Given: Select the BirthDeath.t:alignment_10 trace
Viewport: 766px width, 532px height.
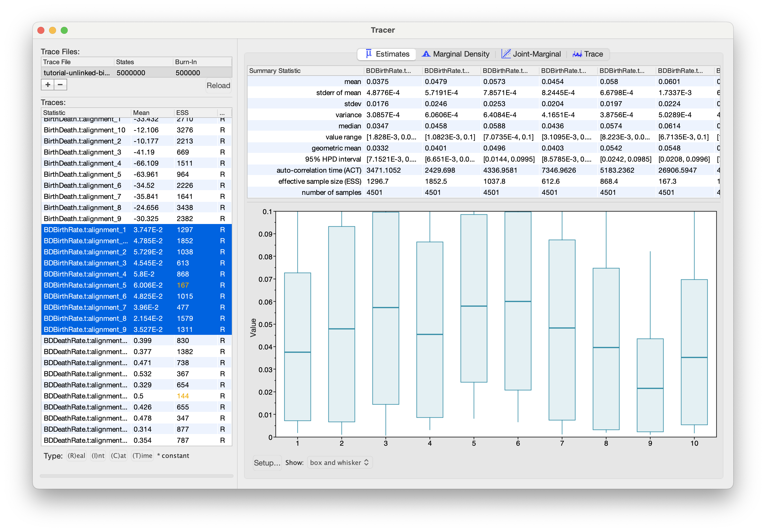Looking at the screenshot, I should 136,130.
